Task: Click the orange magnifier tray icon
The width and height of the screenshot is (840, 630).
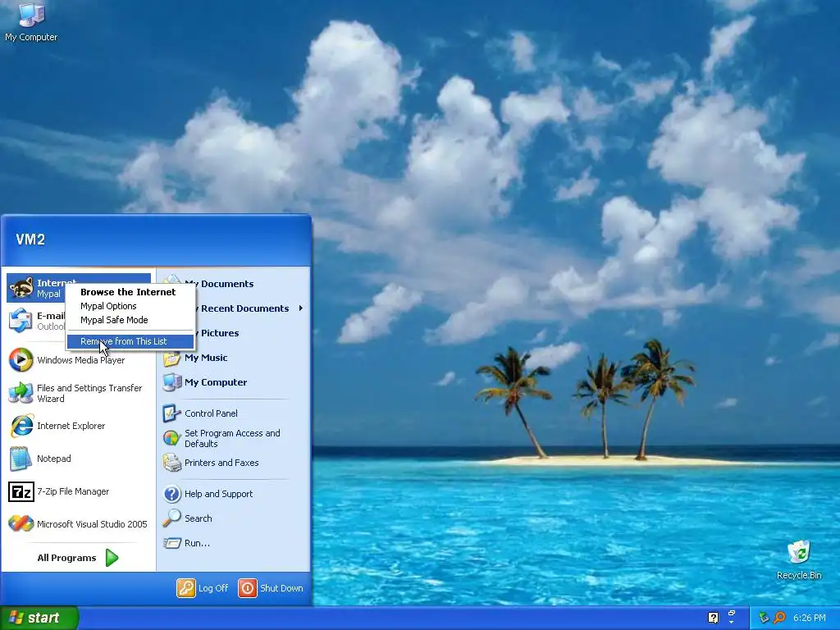Action: coord(779,618)
